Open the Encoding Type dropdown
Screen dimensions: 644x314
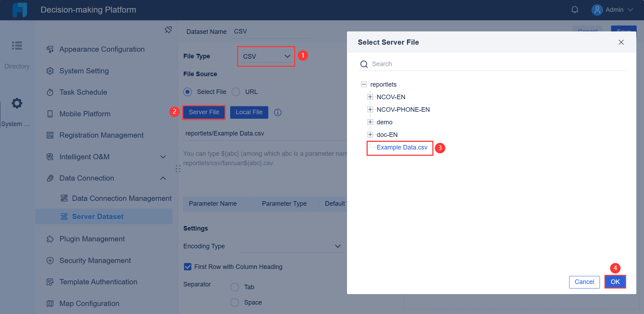click(291, 246)
